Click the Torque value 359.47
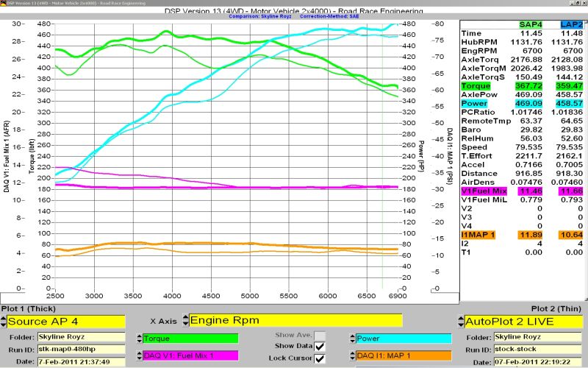 point(569,86)
